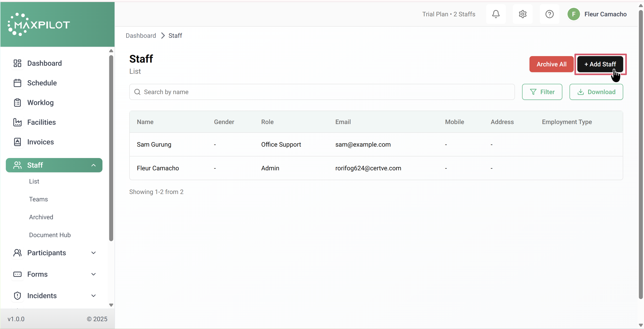The height and width of the screenshot is (329, 644).
Task: Collapse the Staff sidebar section
Action: (94, 165)
